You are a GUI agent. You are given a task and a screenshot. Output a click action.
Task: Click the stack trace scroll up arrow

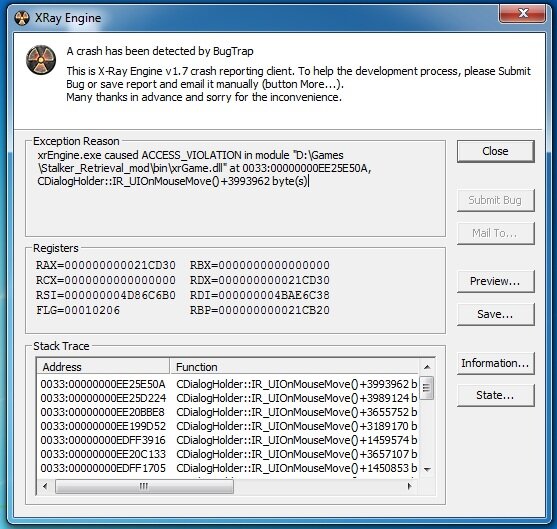click(427, 367)
